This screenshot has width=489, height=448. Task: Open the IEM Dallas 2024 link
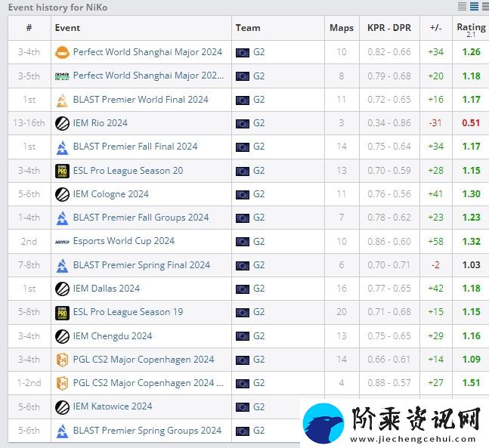(107, 289)
